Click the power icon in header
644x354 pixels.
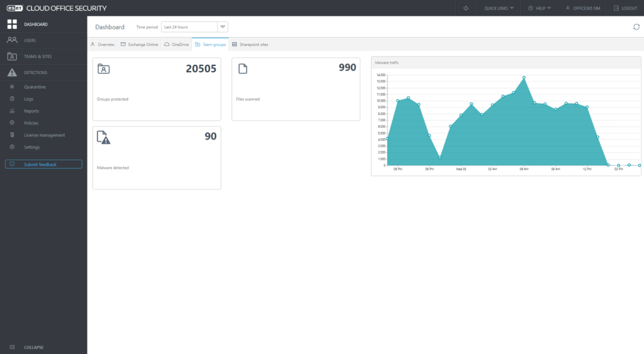[465, 8]
